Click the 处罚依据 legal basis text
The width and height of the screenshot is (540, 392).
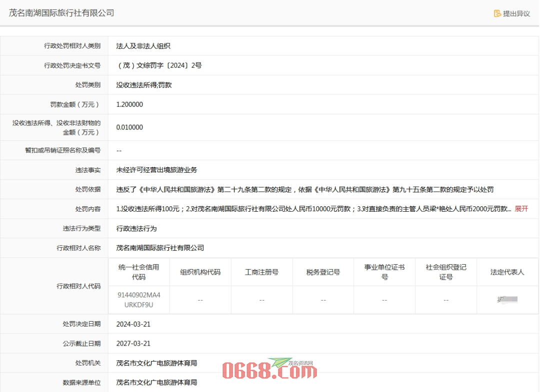tap(305, 189)
